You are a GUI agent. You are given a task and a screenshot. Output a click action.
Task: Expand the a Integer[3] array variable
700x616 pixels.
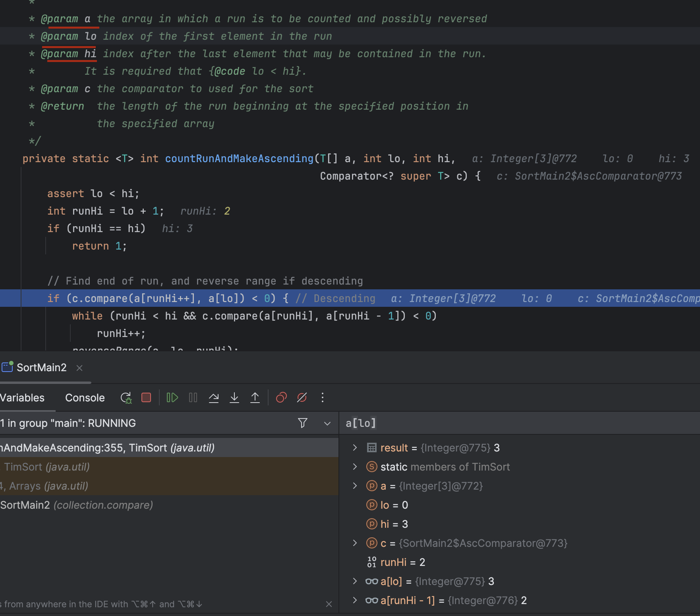pos(355,486)
